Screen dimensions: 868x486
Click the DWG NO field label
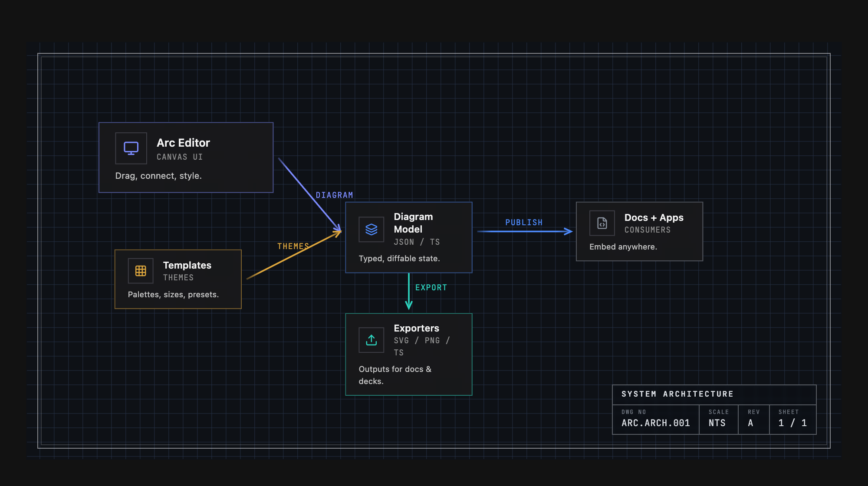[x=634, y=412]
